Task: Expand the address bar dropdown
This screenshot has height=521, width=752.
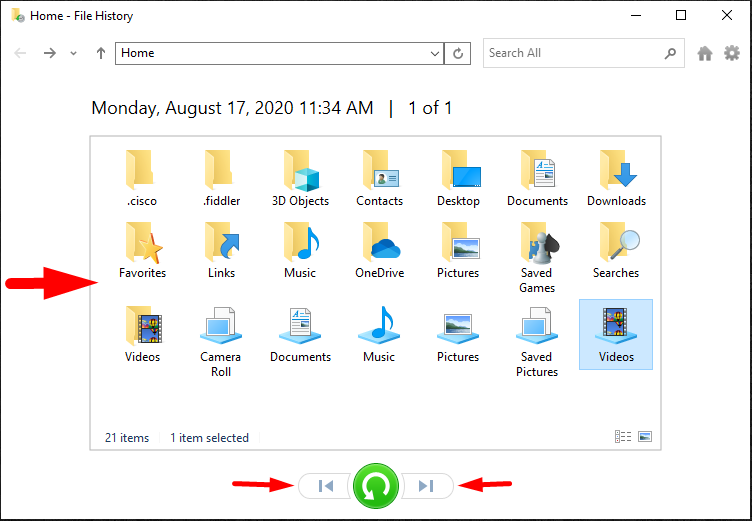Action: (x=434, y=54)
